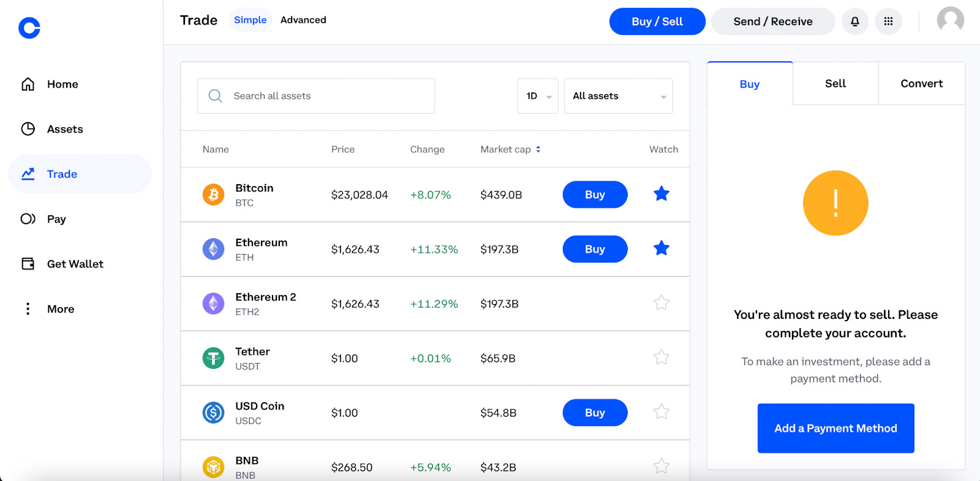Click the Send / Receive button
This screenshot has width=980, height=481.
coord(773,21)
